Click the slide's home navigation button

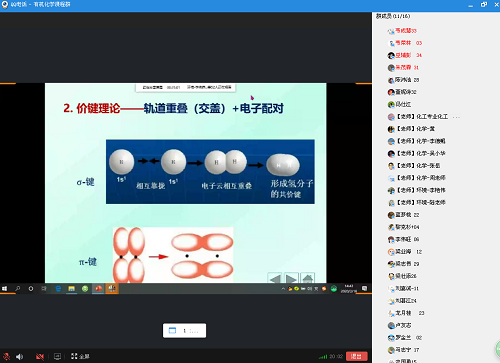(307, 278)
